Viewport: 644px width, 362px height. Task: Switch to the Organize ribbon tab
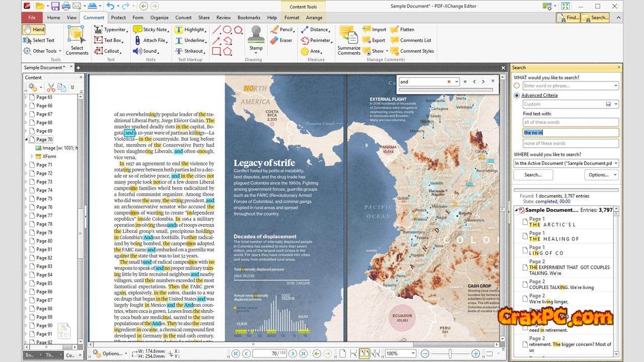click(159, 18)
